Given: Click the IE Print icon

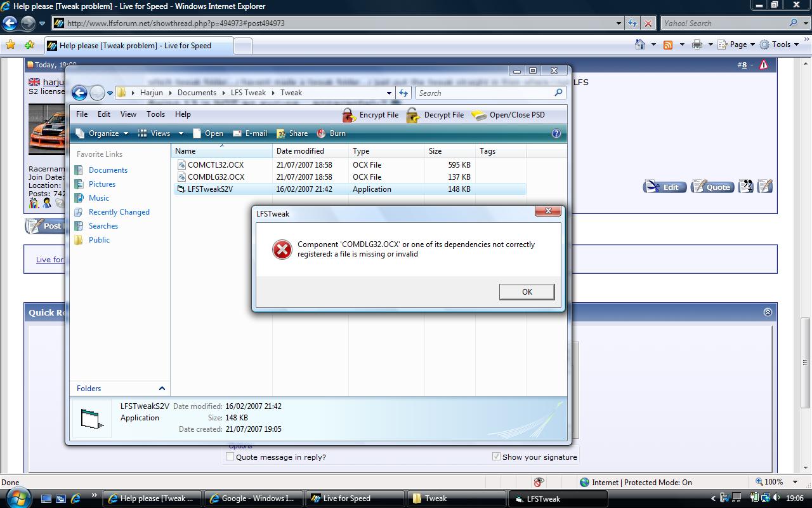Looking at the screenshot, I should point(697,44).
